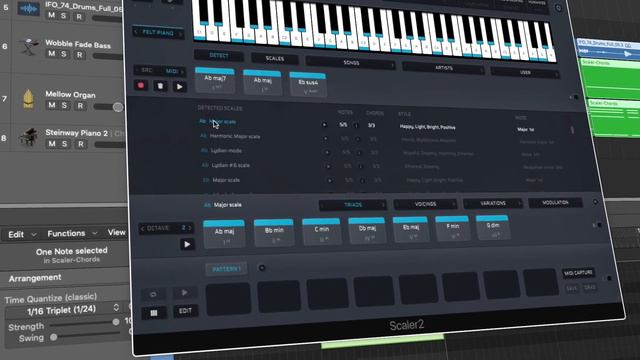Click the Db maj chord in the scale row
Viewport: 640px width, 360px height.
(x=367, y=231)
